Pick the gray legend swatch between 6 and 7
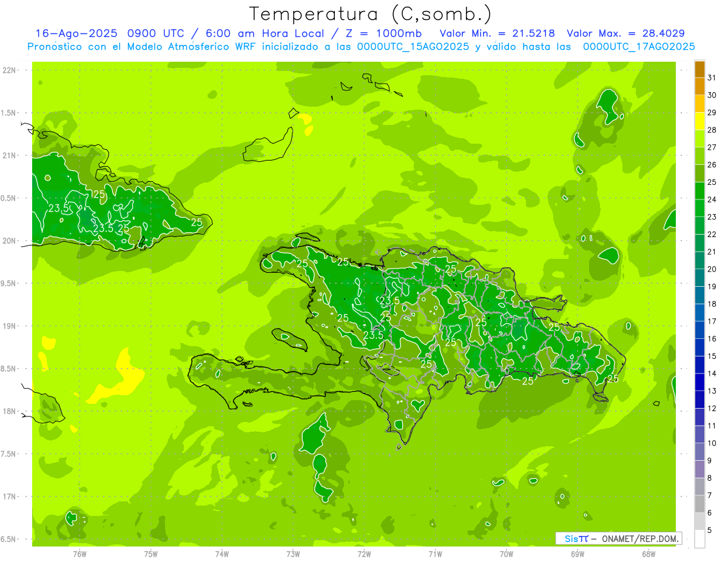 pyautogui.click(x=699, y=504)
